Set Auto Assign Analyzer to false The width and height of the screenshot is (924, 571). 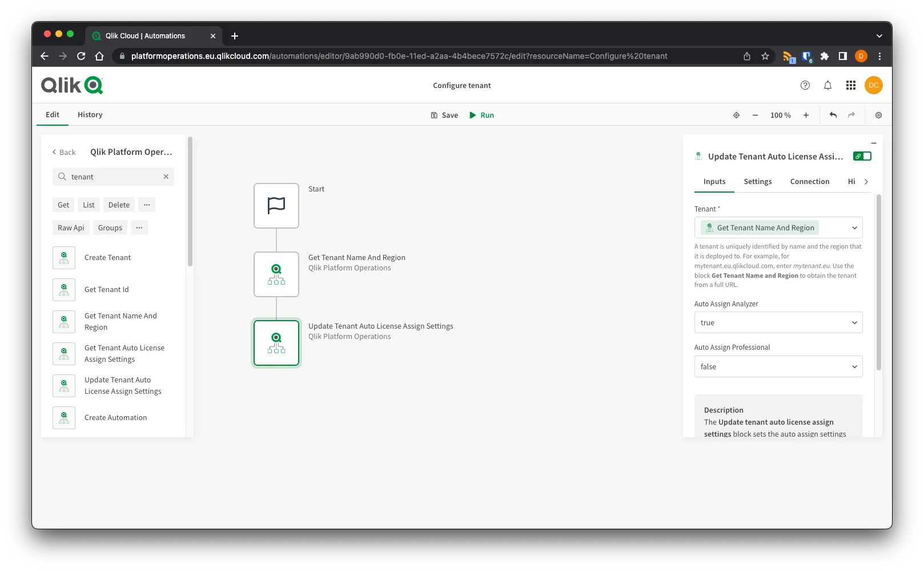778,322
